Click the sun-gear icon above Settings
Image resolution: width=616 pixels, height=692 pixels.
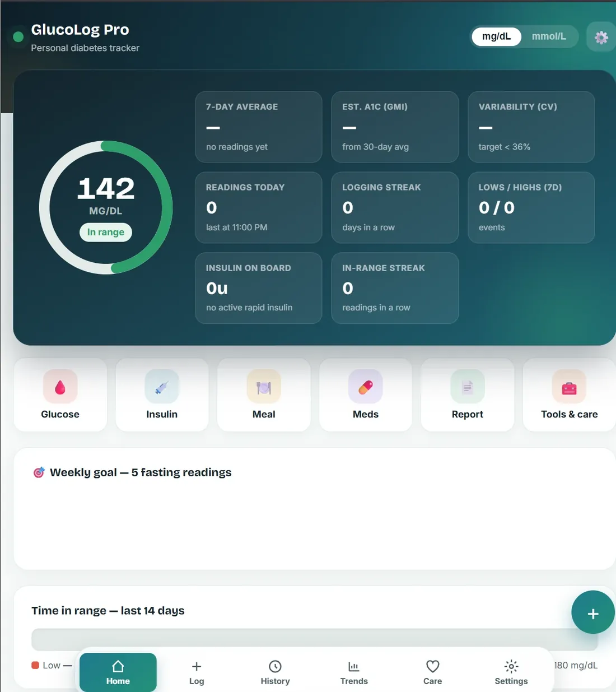point(511,666)
